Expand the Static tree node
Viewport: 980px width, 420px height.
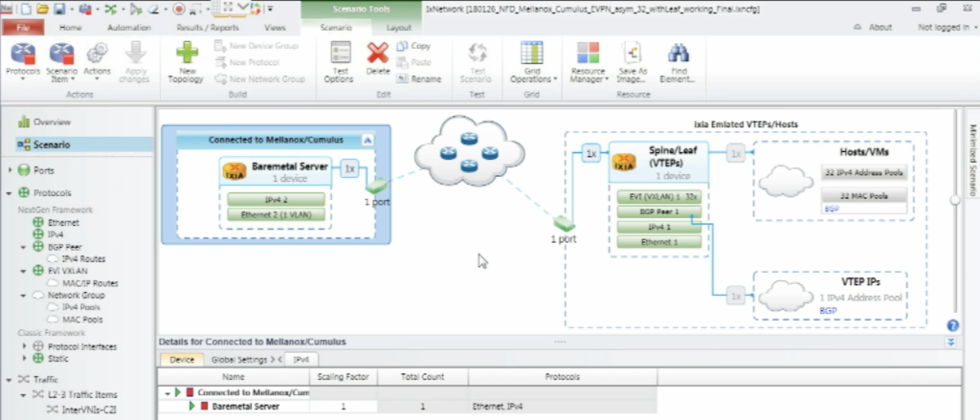tap(24, 359)
